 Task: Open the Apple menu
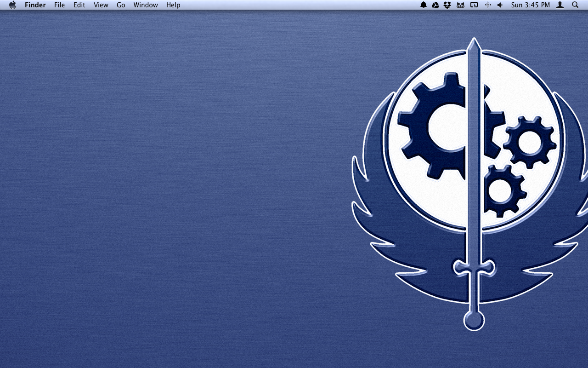click(13, 5)
